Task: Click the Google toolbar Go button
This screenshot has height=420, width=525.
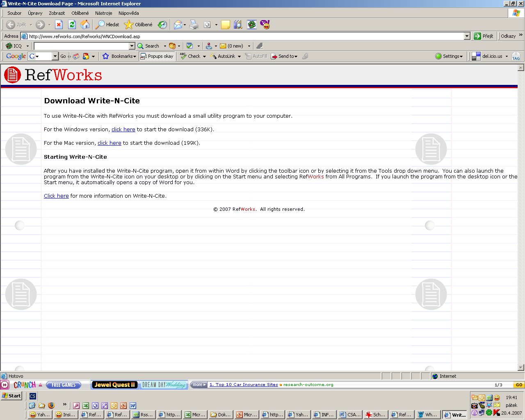Action: point(63,56)
